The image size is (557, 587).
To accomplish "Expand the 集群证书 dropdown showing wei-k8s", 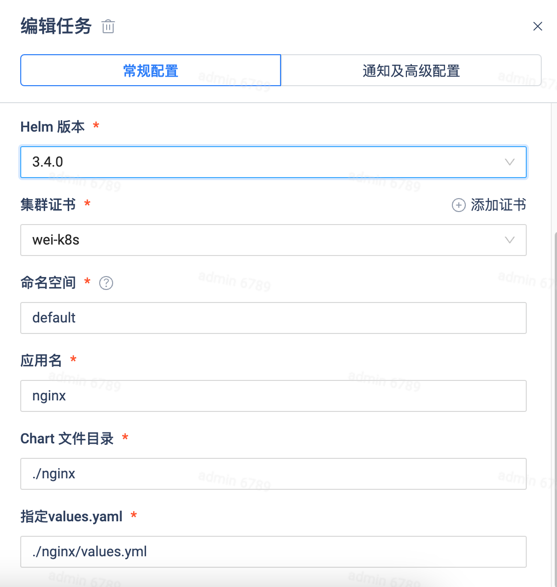I will (x=273, y=240).
